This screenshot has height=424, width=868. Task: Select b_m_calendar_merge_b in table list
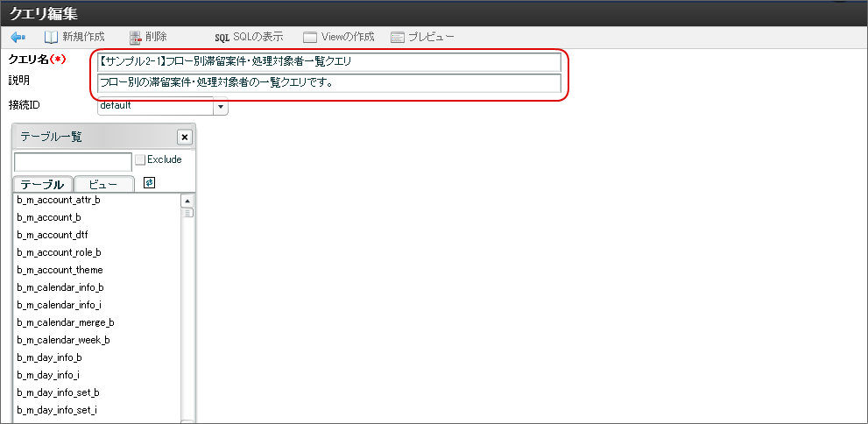(98, 322)
